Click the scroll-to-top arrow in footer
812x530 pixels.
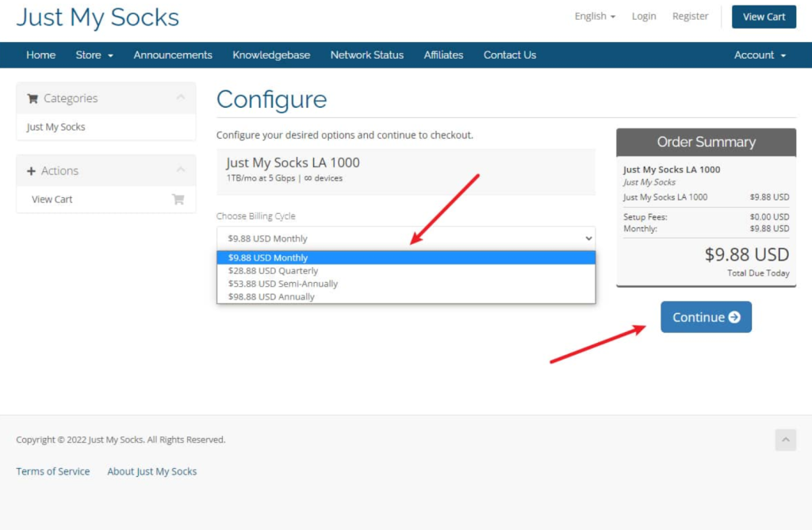[x=786, y=440]
